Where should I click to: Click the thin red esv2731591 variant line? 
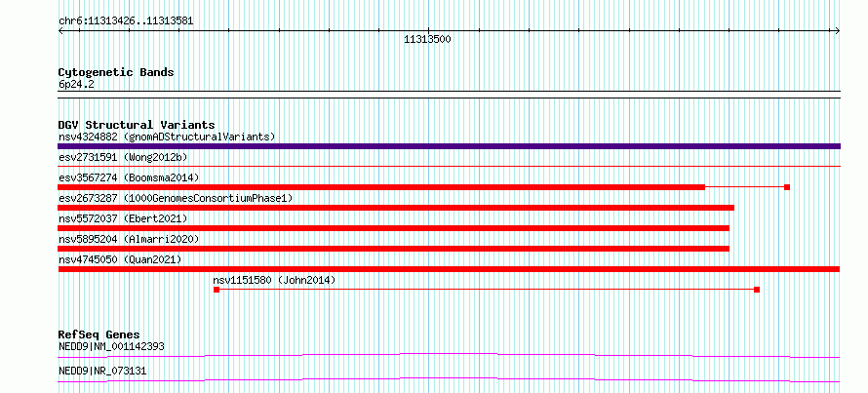click(x=449, y=166)
